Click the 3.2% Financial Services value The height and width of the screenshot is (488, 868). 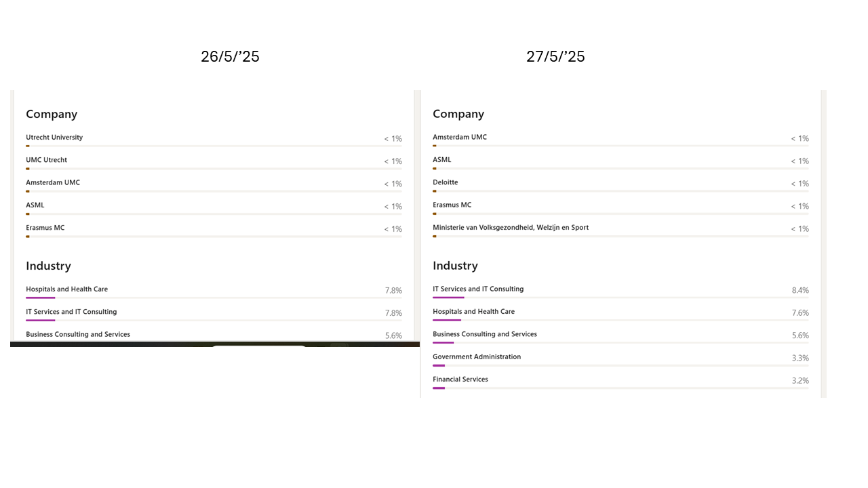point(800,381)
